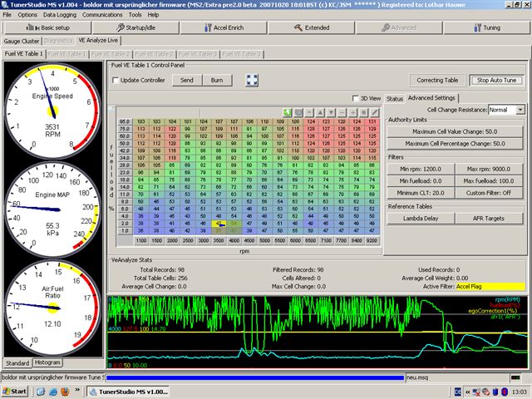Click the pencil edit icon in the table toolbar
532x399 pixels.
374,111
